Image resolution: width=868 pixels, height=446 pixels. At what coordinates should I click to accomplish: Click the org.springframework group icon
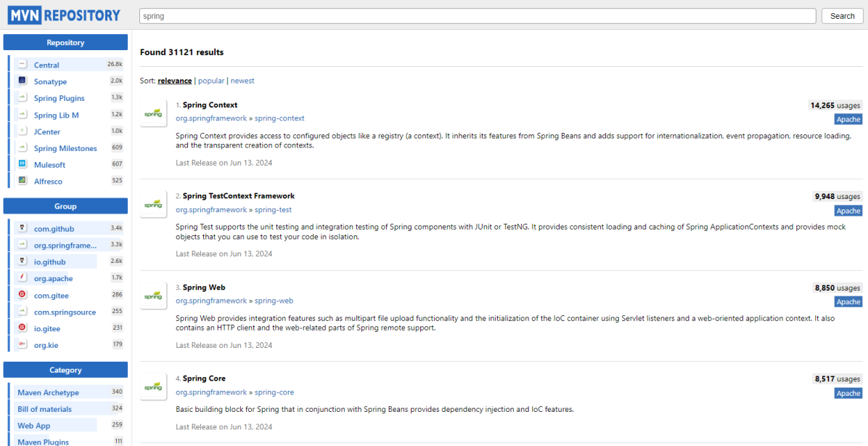(x=22, y=245)
